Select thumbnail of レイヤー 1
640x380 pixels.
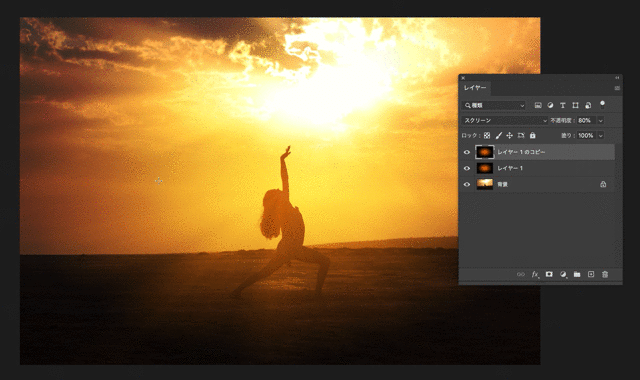point(485,168)
